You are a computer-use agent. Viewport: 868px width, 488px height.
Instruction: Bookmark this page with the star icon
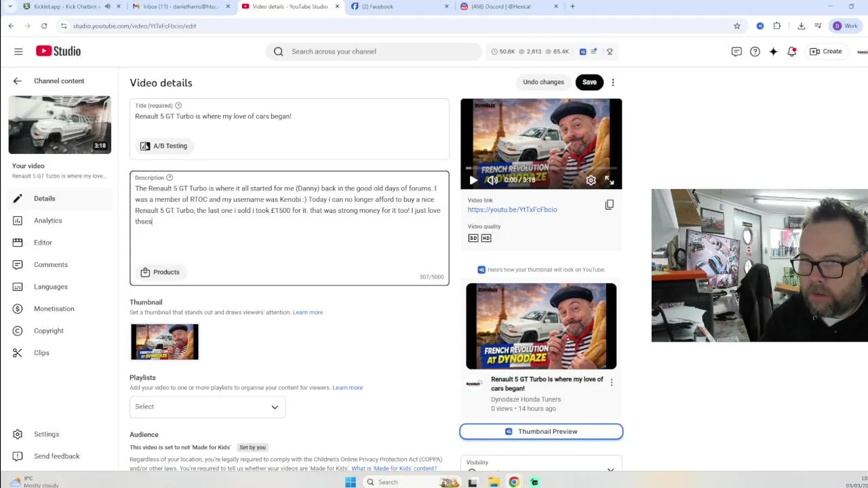tap(737, 26)
